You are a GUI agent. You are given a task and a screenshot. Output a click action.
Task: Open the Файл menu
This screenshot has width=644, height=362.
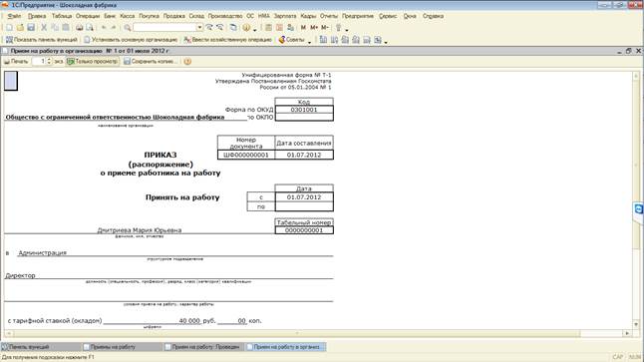point(14,16)
